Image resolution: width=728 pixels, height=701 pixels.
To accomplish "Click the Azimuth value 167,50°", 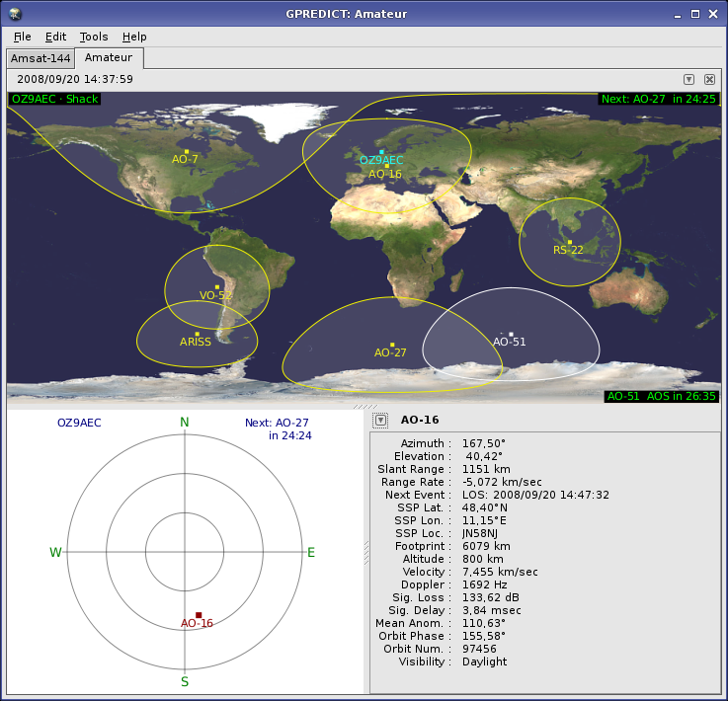I will pyautogui.click(x=484, y=443).
